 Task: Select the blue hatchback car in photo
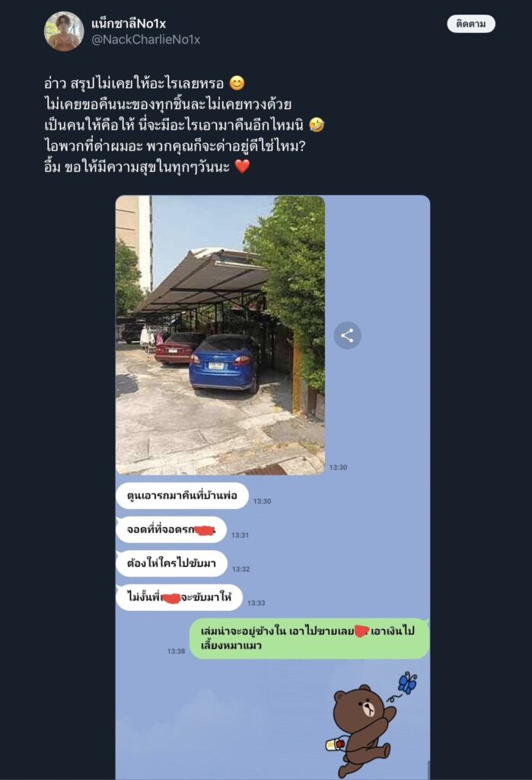point(225,362)
